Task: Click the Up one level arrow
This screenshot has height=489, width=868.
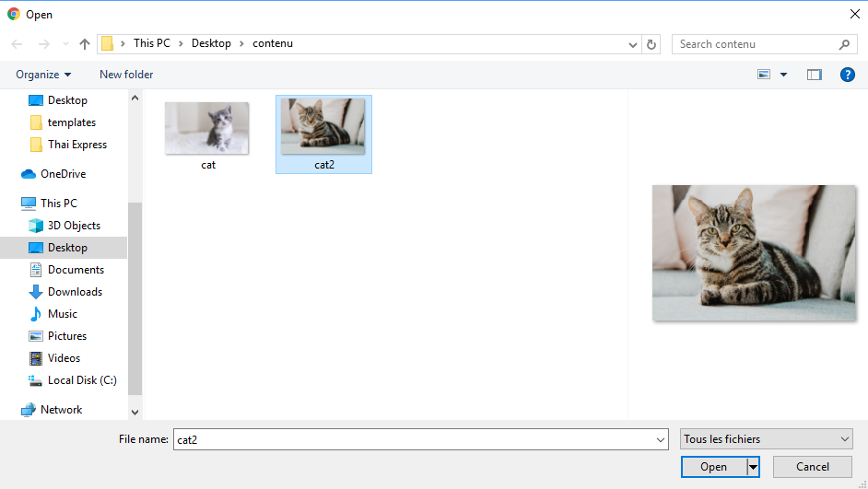Action: pos(85,44)
